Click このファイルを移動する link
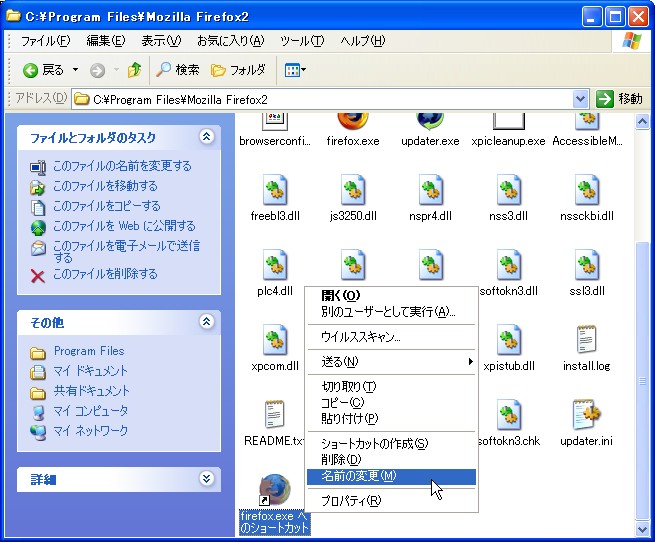Image resolution: width=655 pixels, height=542 pixels. pos(105,186)
